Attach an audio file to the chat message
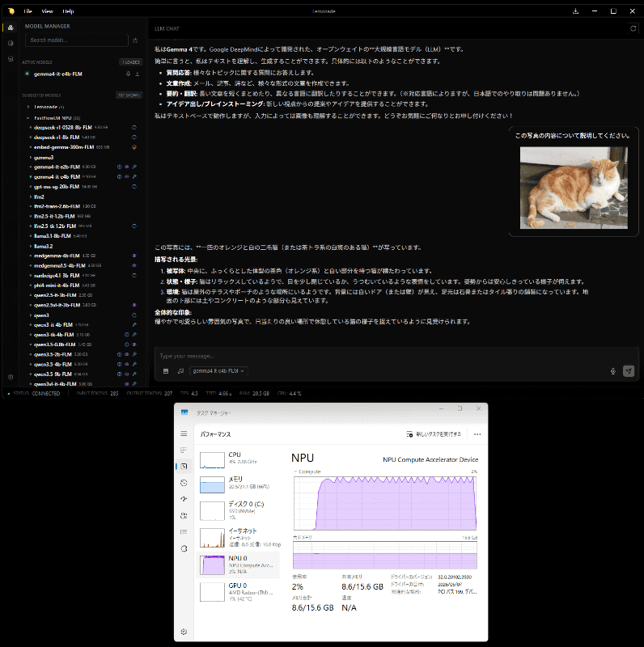 tap(180, 371)
